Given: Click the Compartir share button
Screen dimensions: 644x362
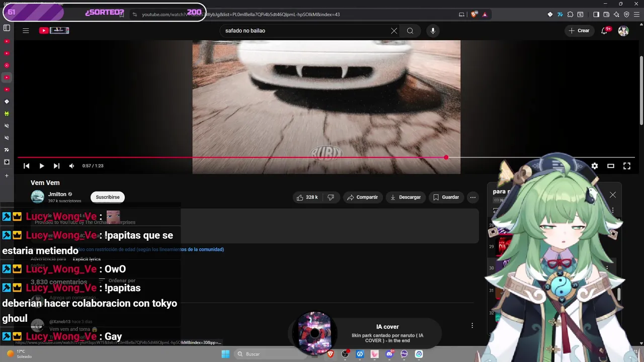Looking at the screenshot, I should coord(362,197).
